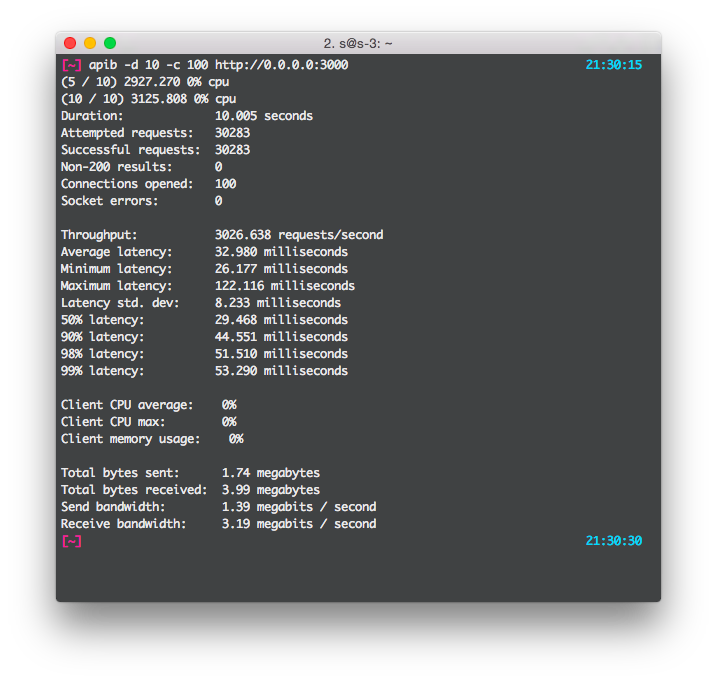Click the Receive bandwidth value '3.19 megabits / second'
This screenshot has width=717, height=682.
299,524
